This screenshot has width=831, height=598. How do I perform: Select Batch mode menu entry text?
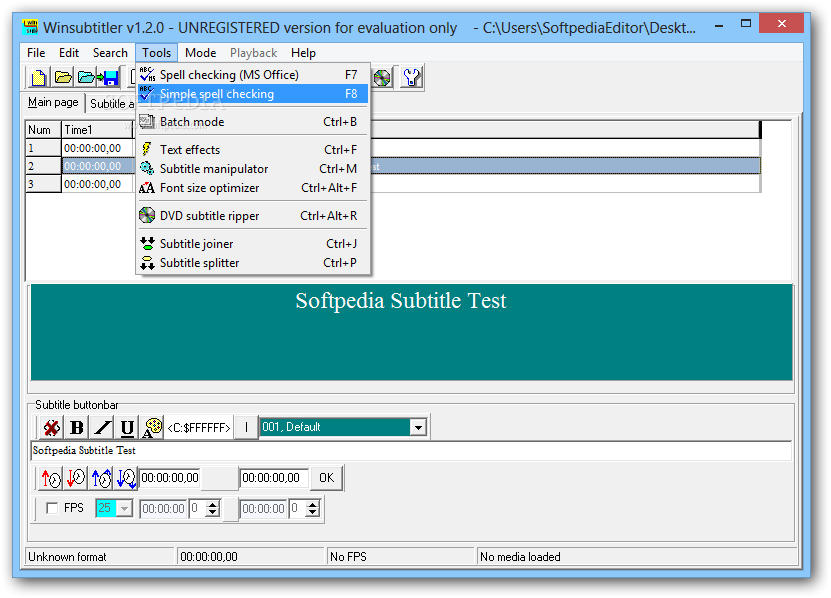[x=192, y=122]
